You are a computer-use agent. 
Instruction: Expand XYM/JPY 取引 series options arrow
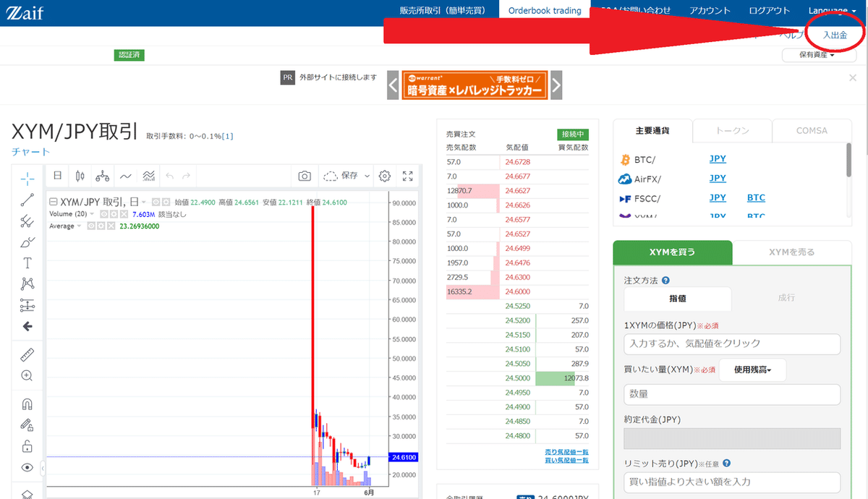point(144,202)
